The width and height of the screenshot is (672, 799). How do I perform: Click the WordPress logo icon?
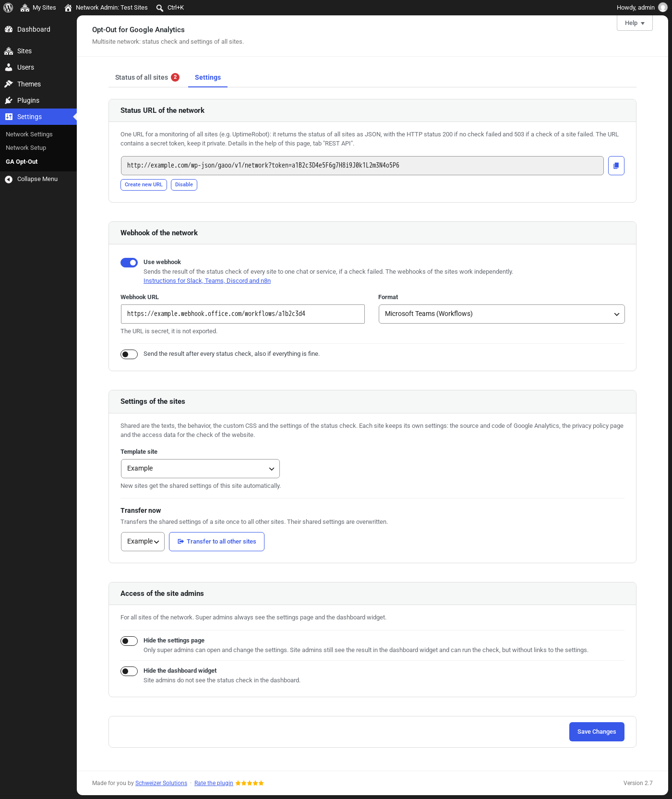coord(8,8)
